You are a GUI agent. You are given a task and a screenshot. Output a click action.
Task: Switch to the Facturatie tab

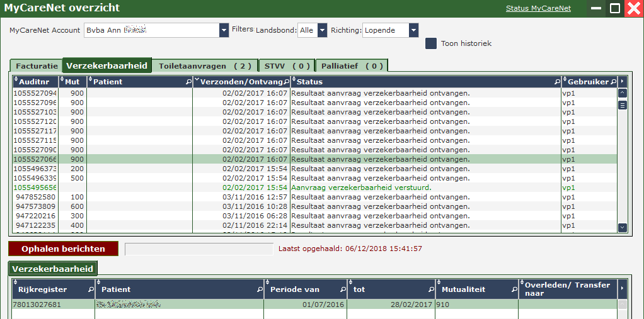[37, 65]
